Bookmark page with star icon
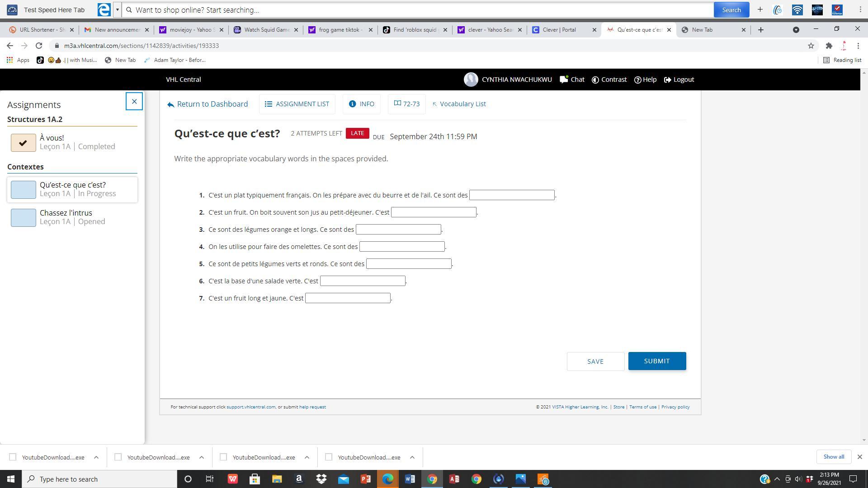Viewport: 868px width, 488px height. pyautogui.click(x=811, y=46)
